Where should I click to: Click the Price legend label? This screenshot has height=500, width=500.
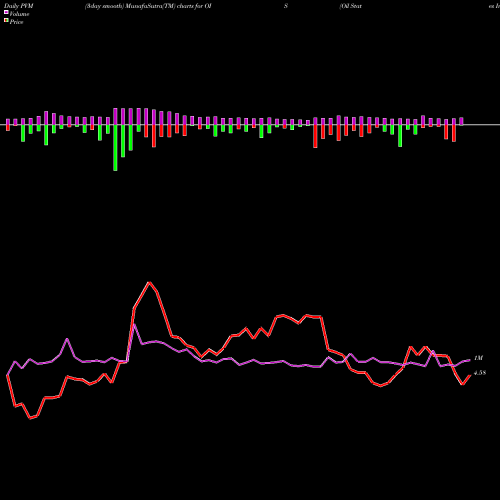16,22
